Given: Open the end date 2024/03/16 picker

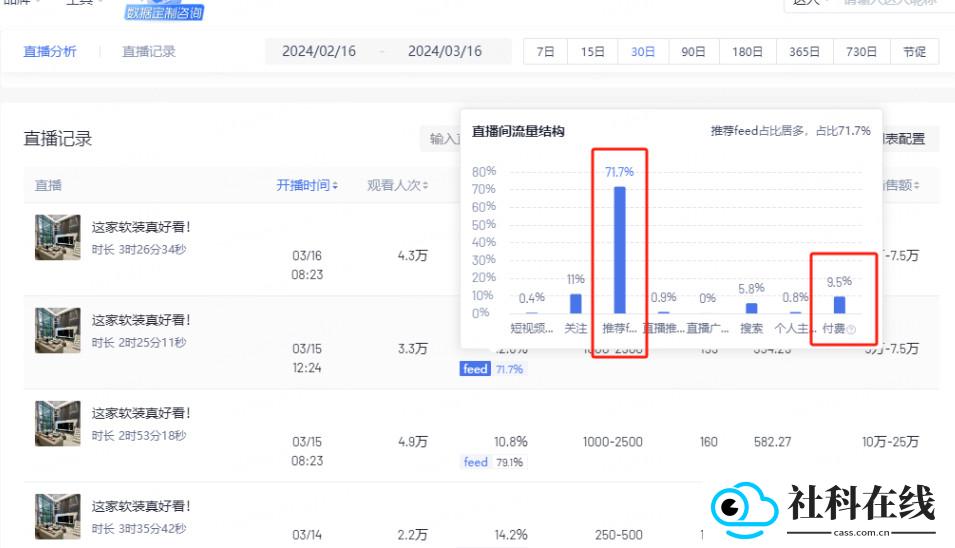Looking at the screenshot, I should point(445,51).
